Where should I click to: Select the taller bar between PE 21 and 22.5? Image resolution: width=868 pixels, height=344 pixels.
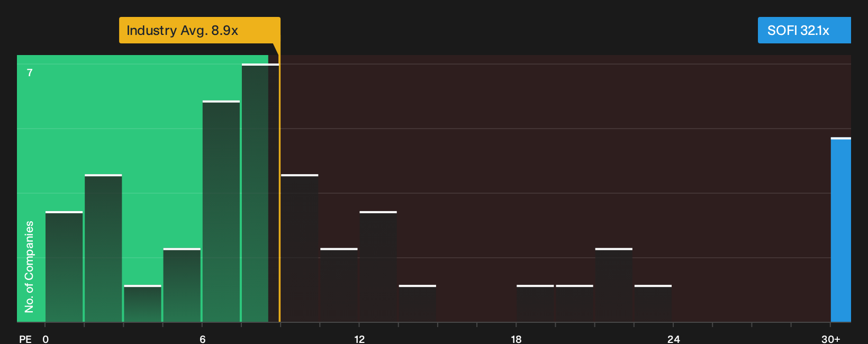click(614, 285)
